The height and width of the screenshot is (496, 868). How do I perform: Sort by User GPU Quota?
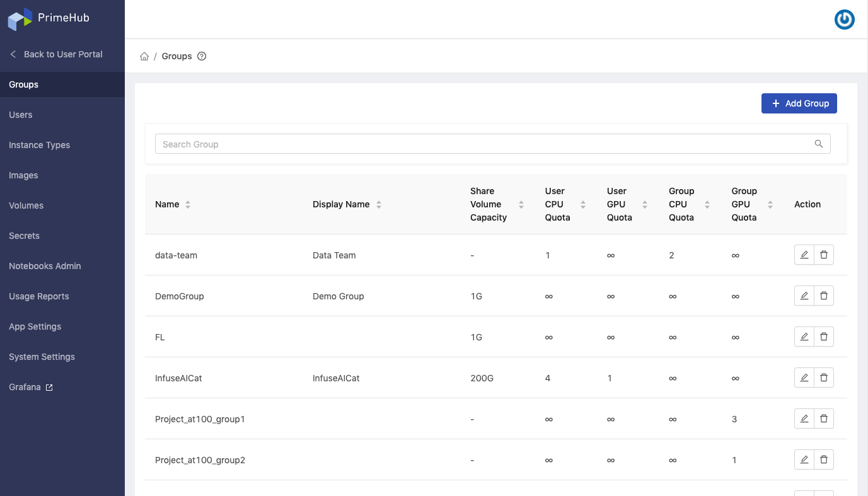click(x=645, y=204)
